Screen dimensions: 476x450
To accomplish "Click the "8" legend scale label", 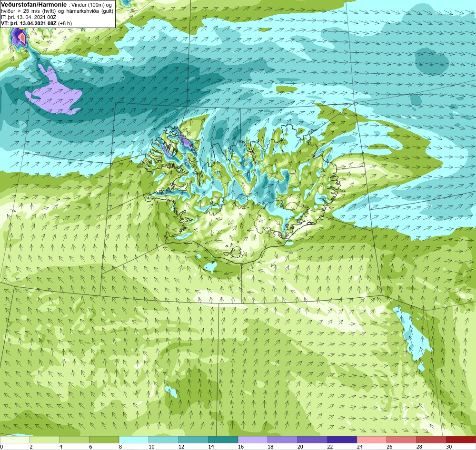I will pyautogui.click(x=120, y=447).
